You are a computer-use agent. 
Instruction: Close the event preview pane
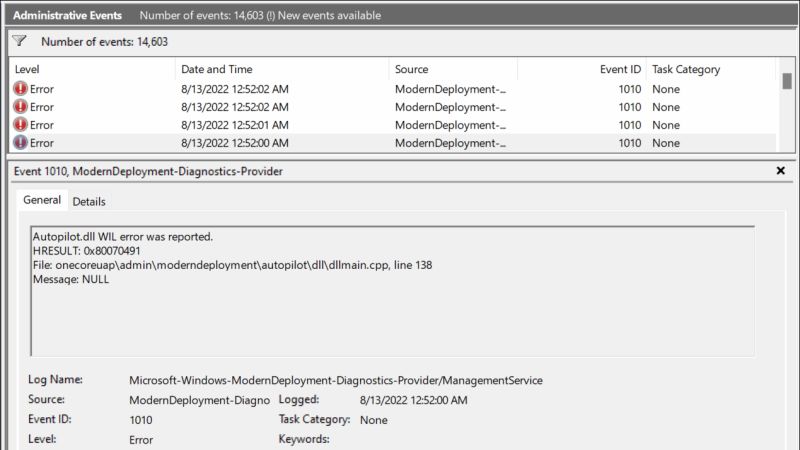coord(780,171)
